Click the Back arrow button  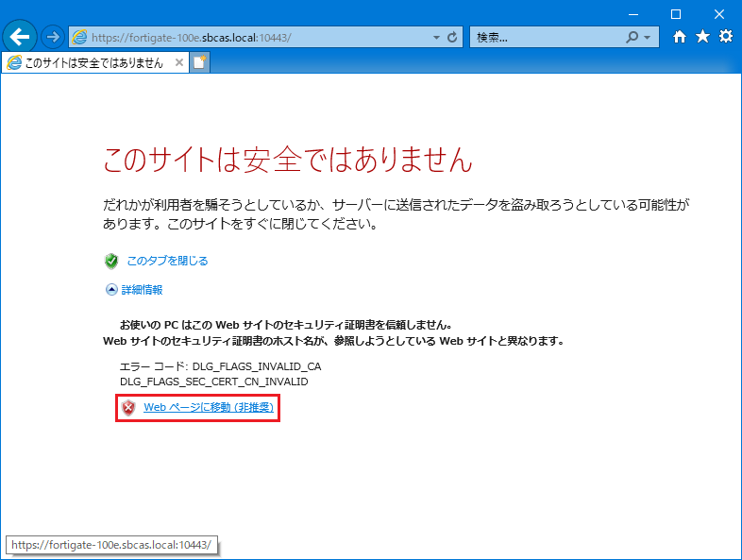20,37
